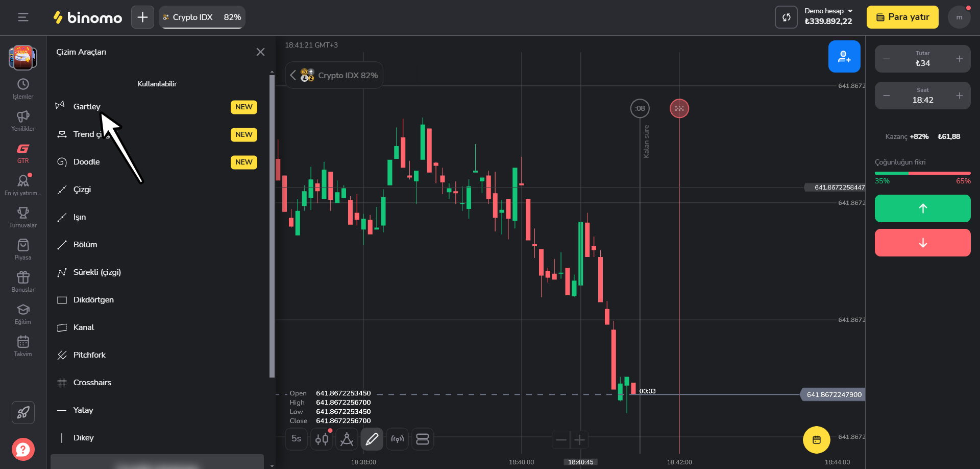Decrease the Saat expiry time
This screenshot has height=469, width=980.
coord(887,96)
